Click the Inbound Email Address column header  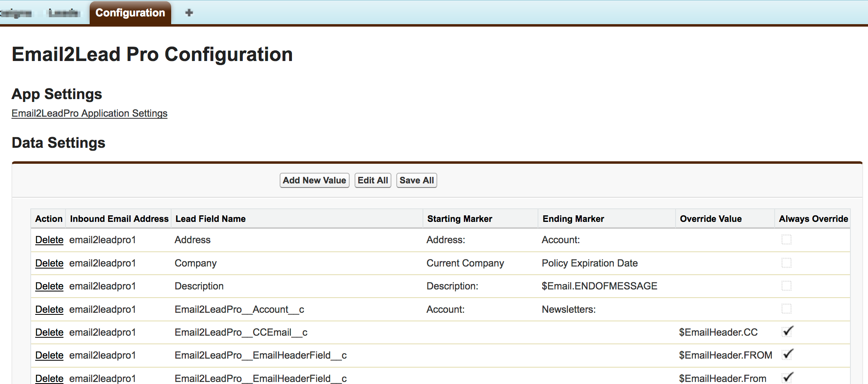point(118,219)
